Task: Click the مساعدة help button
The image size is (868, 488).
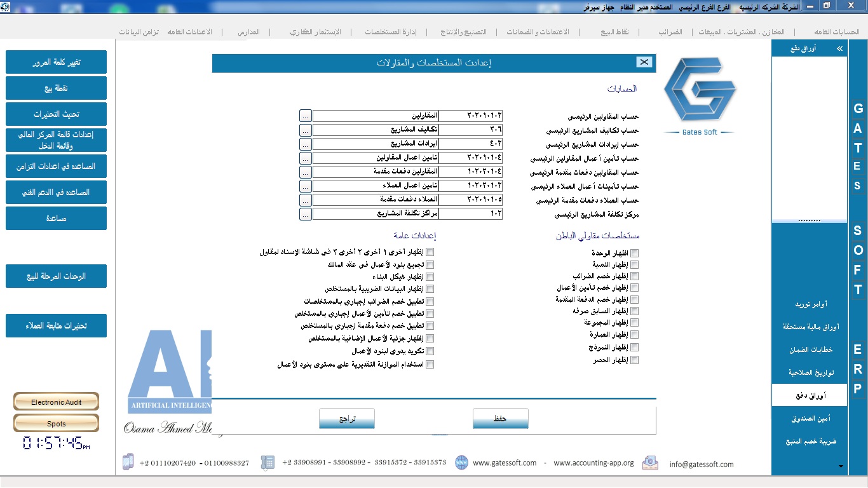Action: click(57, 218)
